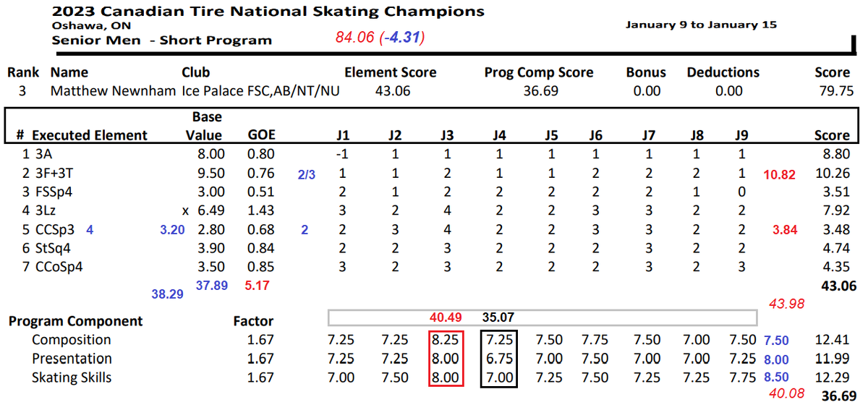Click the J9 judge column header

tap(741, 135)
